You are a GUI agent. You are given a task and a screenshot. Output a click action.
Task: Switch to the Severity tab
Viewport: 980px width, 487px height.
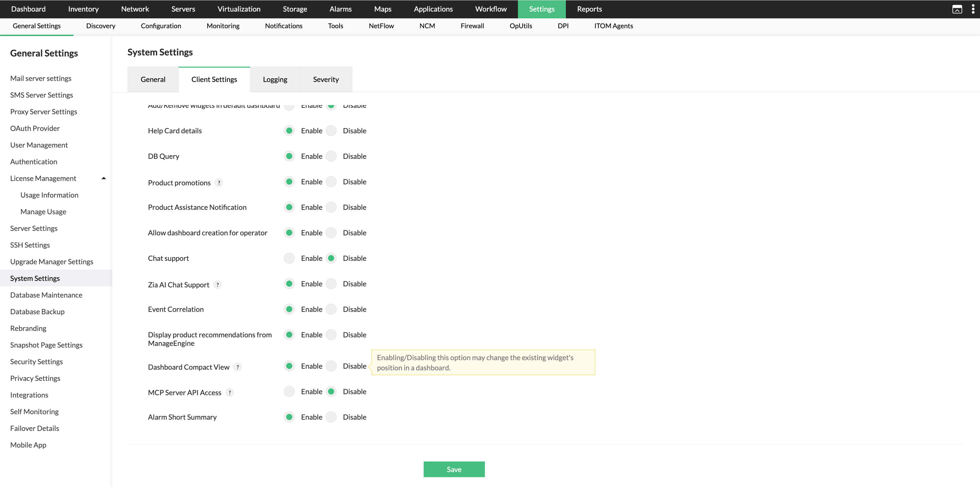326,79
